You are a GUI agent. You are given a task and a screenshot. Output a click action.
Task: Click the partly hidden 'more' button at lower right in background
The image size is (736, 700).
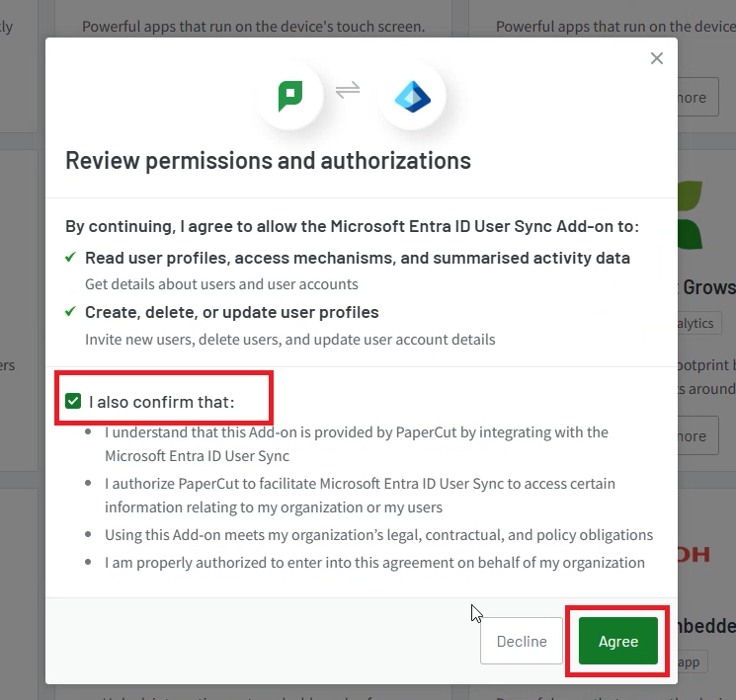pyautogui.click(x=698, y=435)
